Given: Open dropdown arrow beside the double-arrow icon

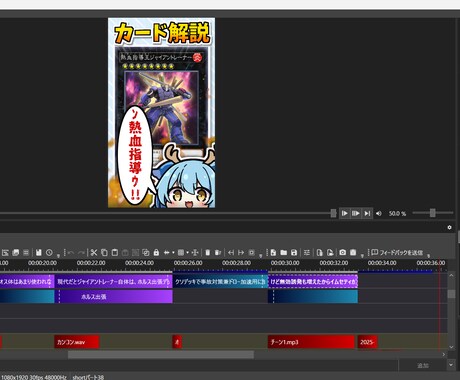Looking at the screenshot, I should [173, 253].
